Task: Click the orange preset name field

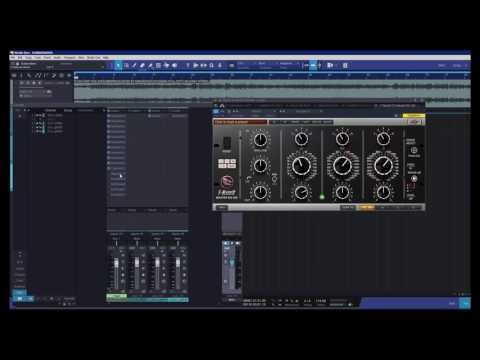Action: point(240,122)
